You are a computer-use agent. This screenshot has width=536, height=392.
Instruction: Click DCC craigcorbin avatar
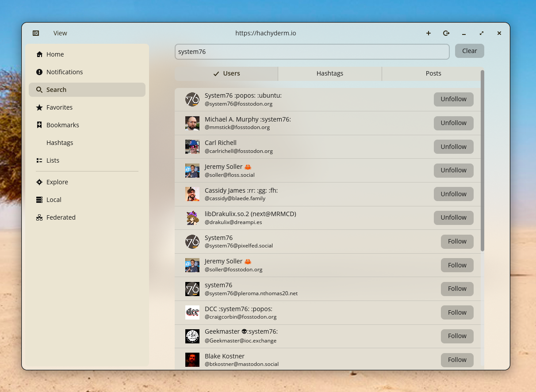coord(192,312)
